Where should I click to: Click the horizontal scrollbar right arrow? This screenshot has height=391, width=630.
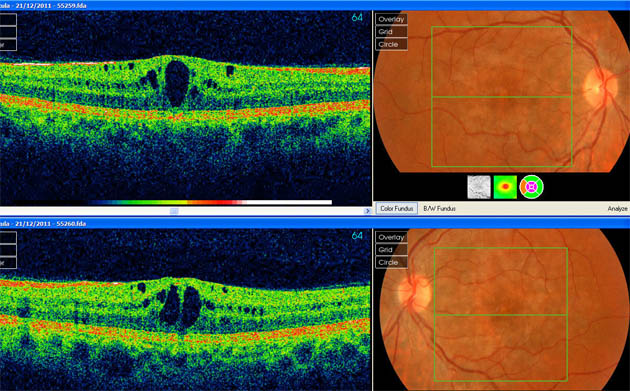point(367,211)
